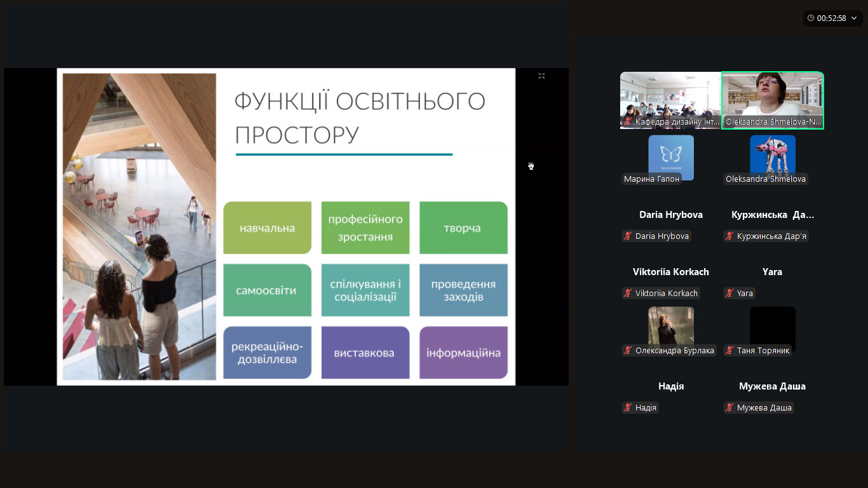Click muted mic icon for Куржинська Дар'я

click(729, 236)
